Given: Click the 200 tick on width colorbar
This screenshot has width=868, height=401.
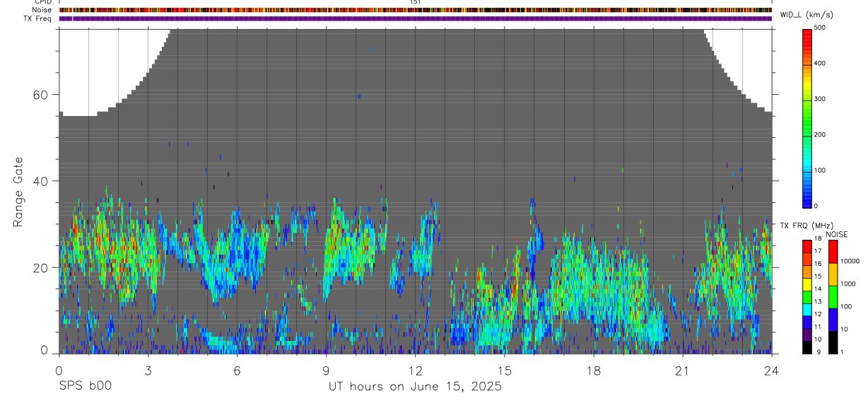Looking at the screenshot, I should pyautogui.click(x=821, y=134).
